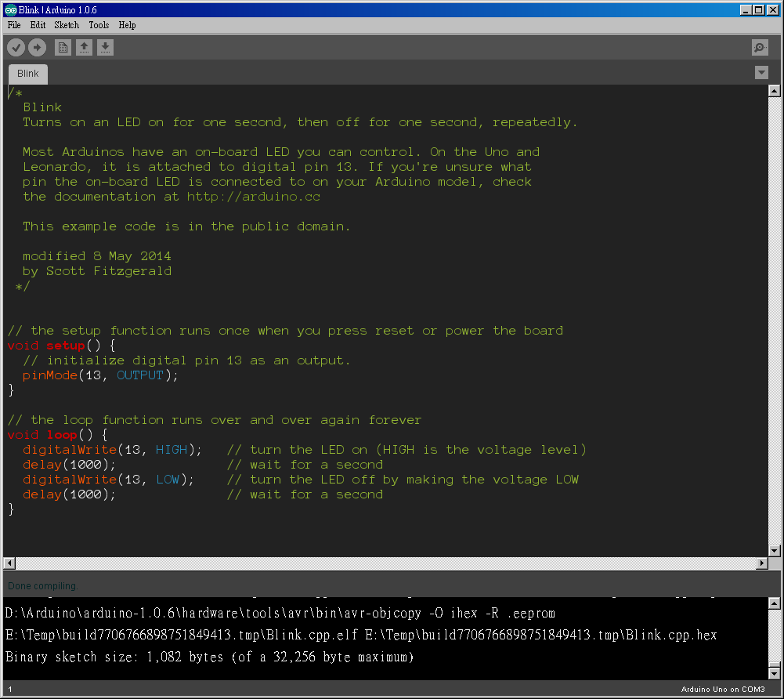
Task: Click the Upload arrow icon
Action: [x=37, y=48]
